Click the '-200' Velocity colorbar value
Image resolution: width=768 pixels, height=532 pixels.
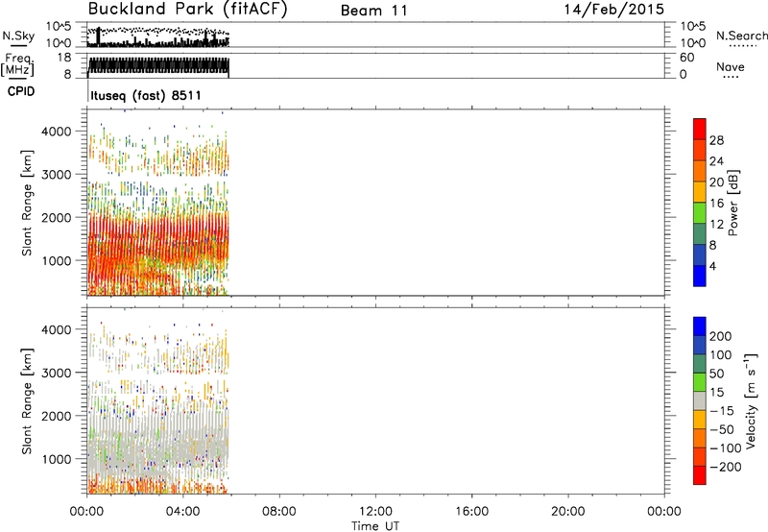pos(726,467)
